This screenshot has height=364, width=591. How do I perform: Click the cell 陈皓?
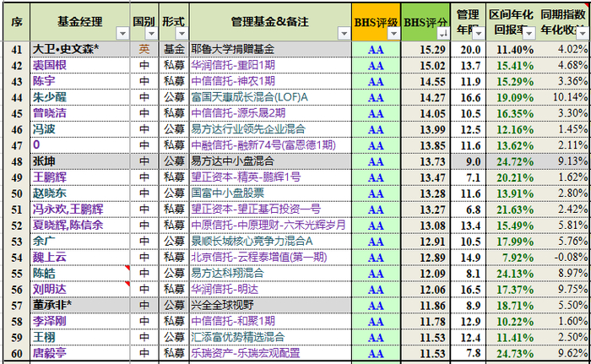[80, 273]
